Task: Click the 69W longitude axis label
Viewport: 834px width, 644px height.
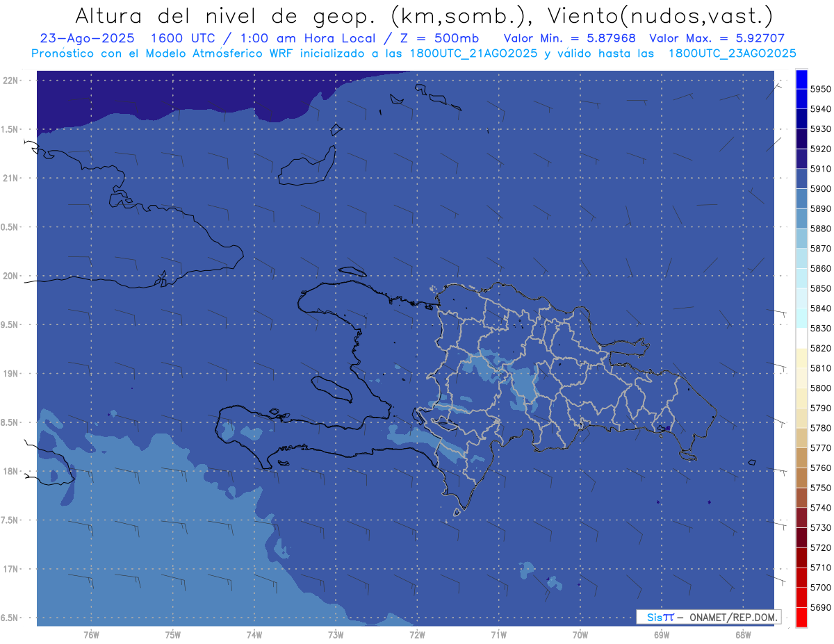Action: point(661,635)
